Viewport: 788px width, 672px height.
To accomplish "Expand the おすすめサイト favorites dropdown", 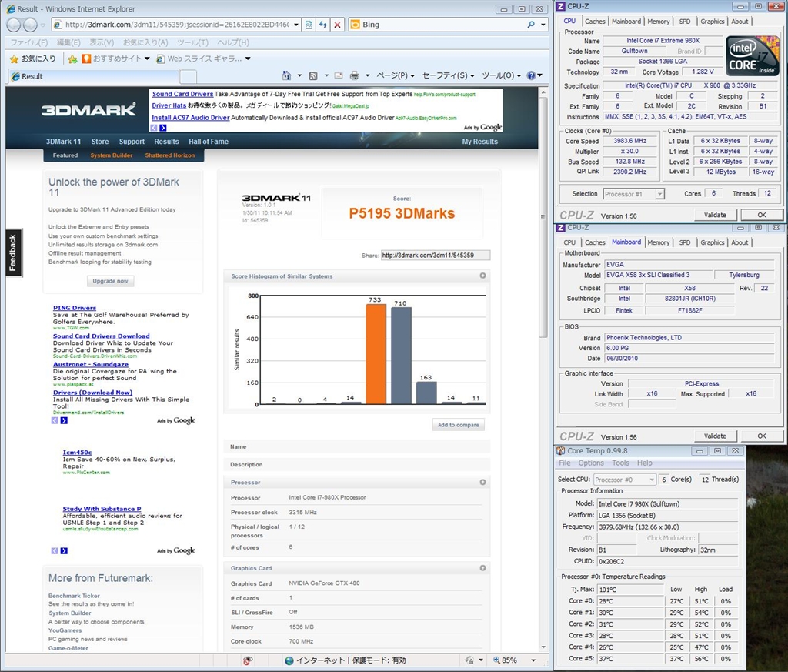I will pos(147,59).
